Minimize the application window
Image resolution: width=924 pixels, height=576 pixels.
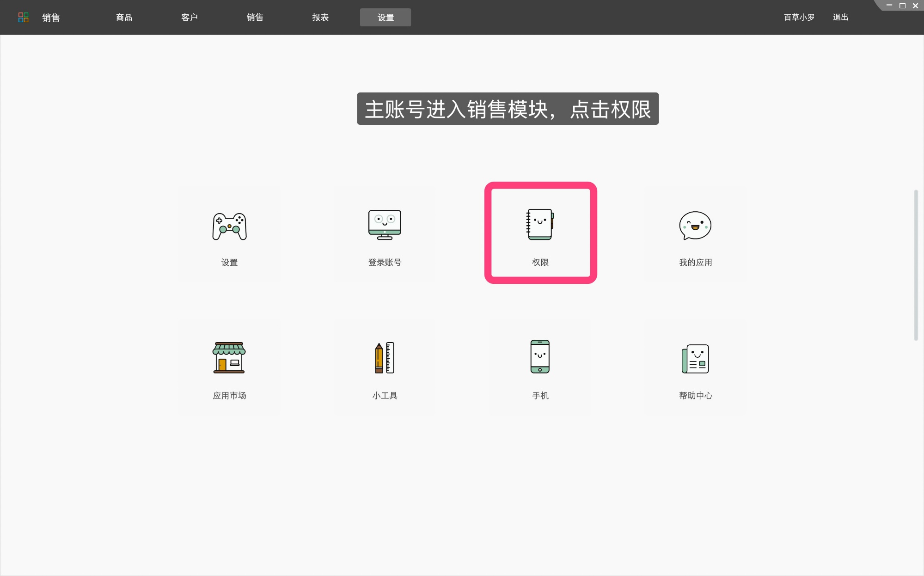(x=889, y=6)
